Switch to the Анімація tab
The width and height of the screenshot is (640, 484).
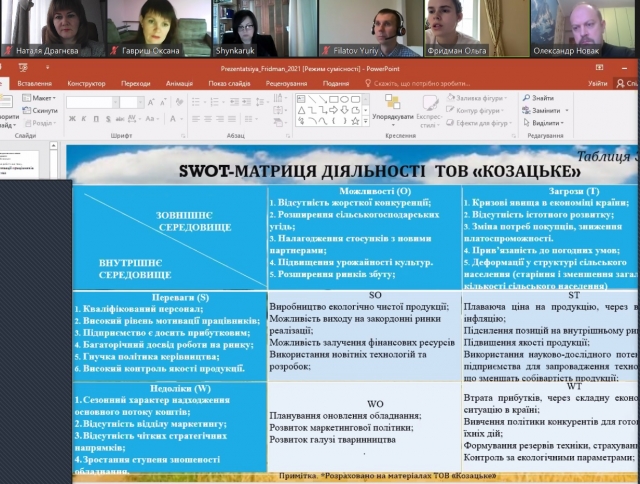179,84
